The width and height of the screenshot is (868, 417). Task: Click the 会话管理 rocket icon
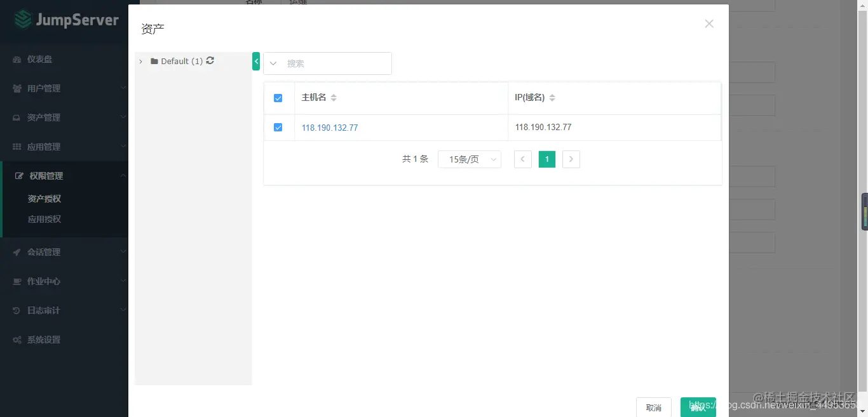pyautogui.click(x=17, y=253)
